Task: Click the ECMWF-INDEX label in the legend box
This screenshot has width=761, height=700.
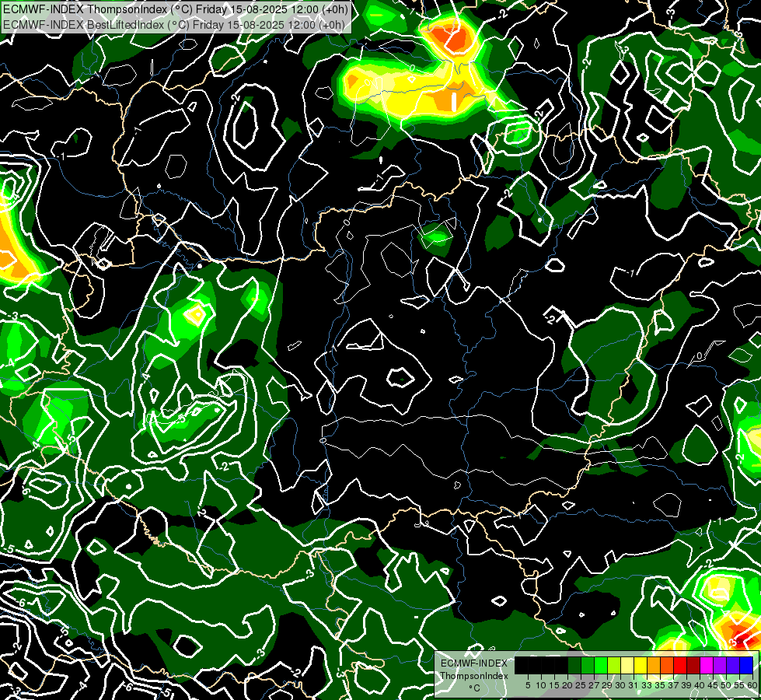Action: pyautogui.click(x=474, y=663)
